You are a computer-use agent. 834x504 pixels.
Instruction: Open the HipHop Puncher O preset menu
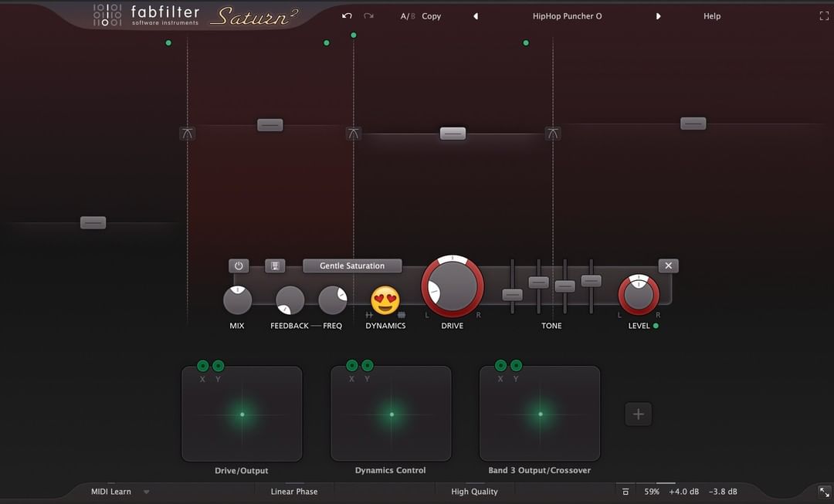click(567, 16)
